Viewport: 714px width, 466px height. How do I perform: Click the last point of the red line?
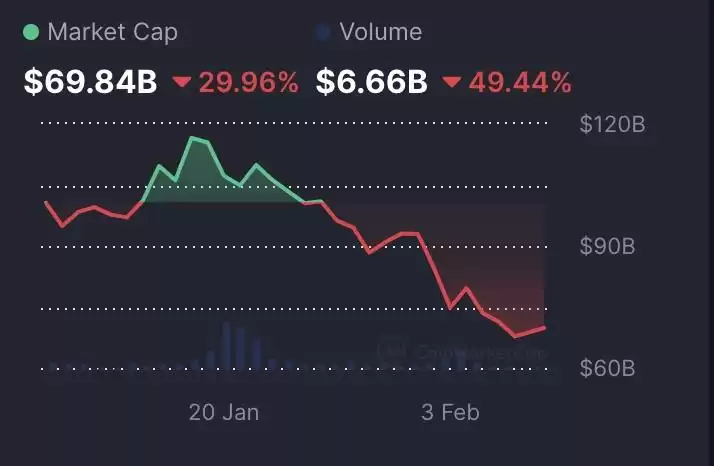click(x=544, y=327)
